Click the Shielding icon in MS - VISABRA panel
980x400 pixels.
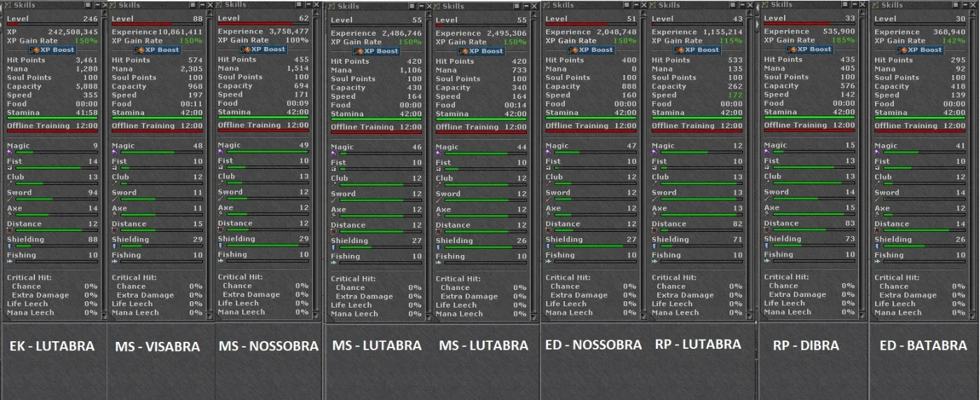pyautogui.click(x=115, y=246)
